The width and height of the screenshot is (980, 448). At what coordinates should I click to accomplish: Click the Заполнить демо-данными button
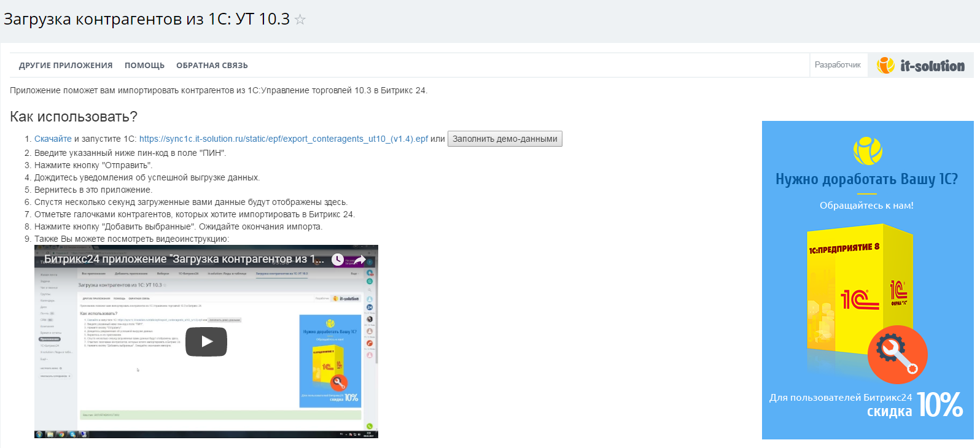pyautogui.click(x=505, y=139)
